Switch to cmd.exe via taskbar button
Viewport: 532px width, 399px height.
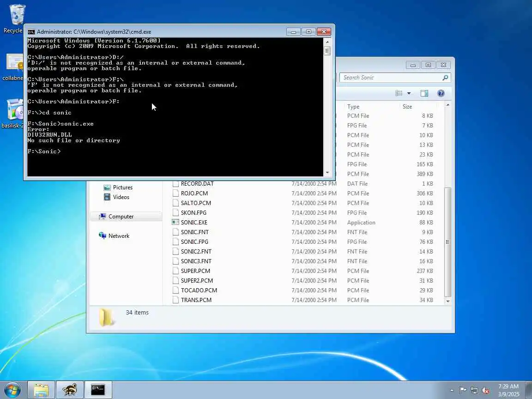point(98,390)
